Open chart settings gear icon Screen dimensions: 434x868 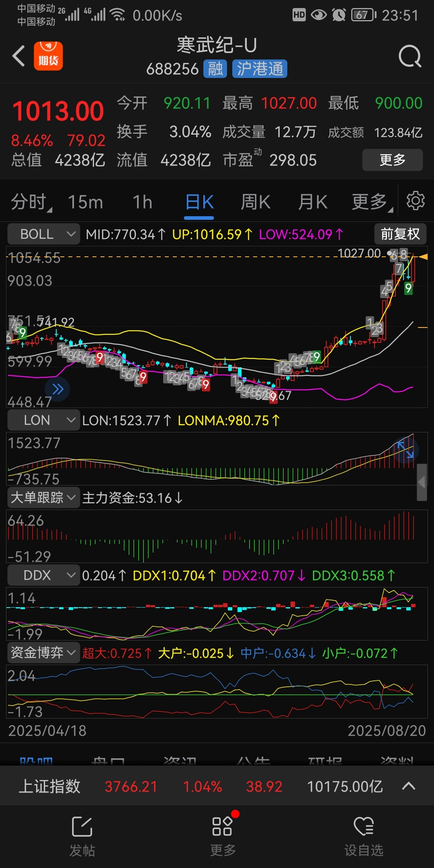(416, 201)
